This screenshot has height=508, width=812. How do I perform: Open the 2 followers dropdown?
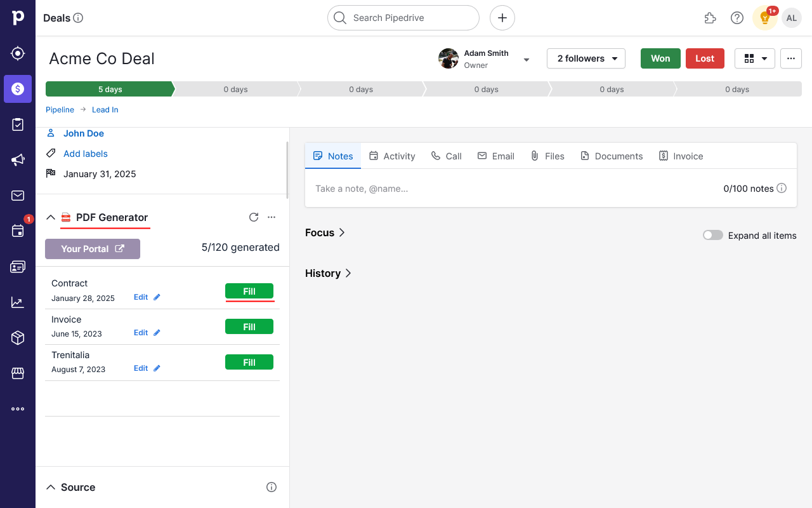pyautogui.click(x=586, y=58)
